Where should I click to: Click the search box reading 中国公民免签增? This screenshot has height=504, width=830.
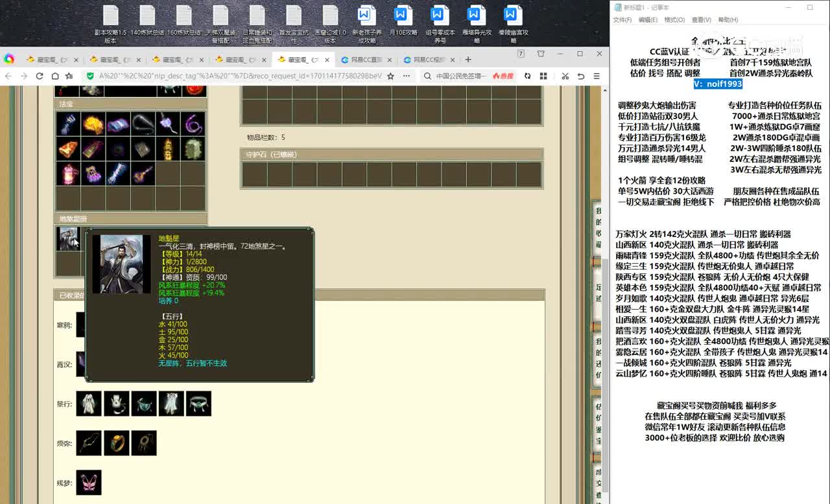(x=460, y=76)
